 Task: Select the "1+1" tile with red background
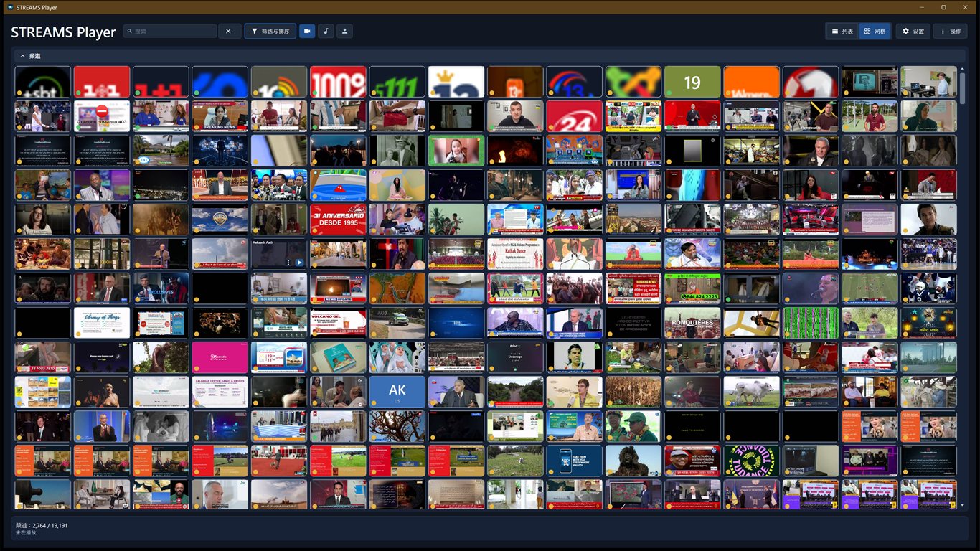point(102,82)
